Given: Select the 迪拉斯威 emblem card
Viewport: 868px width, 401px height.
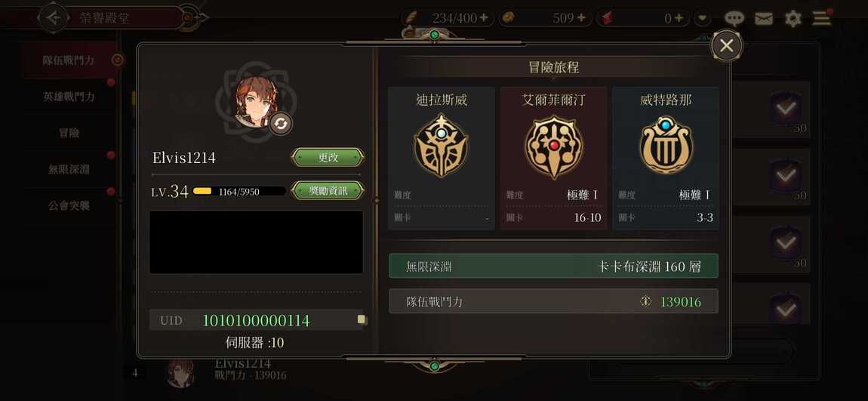Looking at the screenshot, I should (x=442, y=158).
